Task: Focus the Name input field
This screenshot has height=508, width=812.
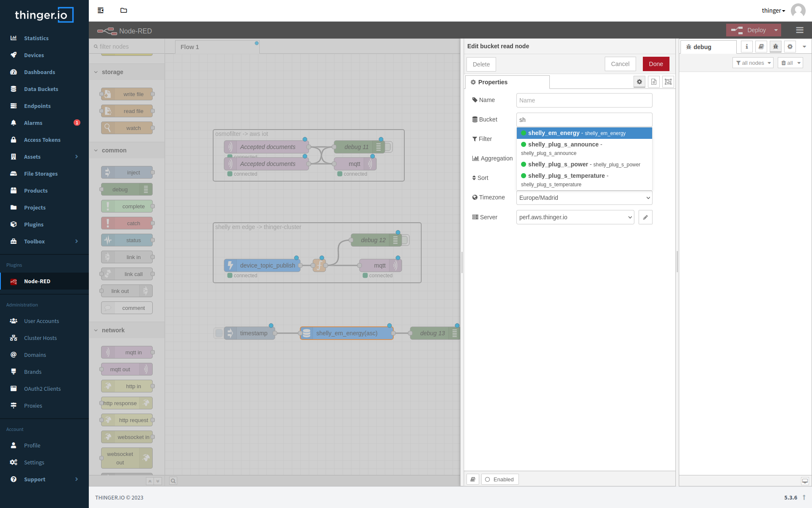Action: [584, 100]
